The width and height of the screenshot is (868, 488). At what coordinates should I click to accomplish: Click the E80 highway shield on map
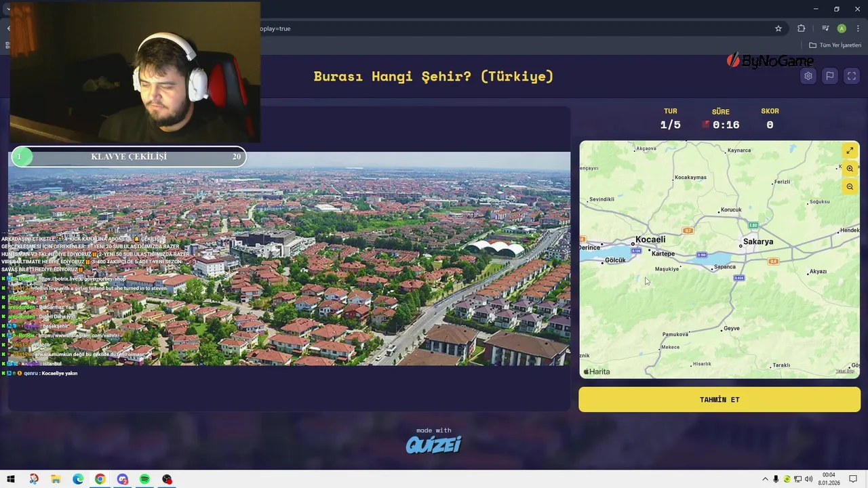pyautogui.click(x=753, y=225)
